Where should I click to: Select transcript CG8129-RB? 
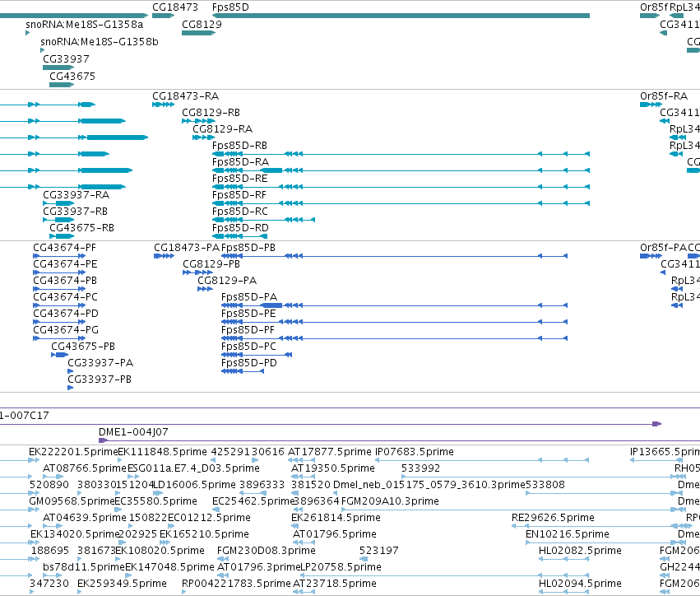198,121
